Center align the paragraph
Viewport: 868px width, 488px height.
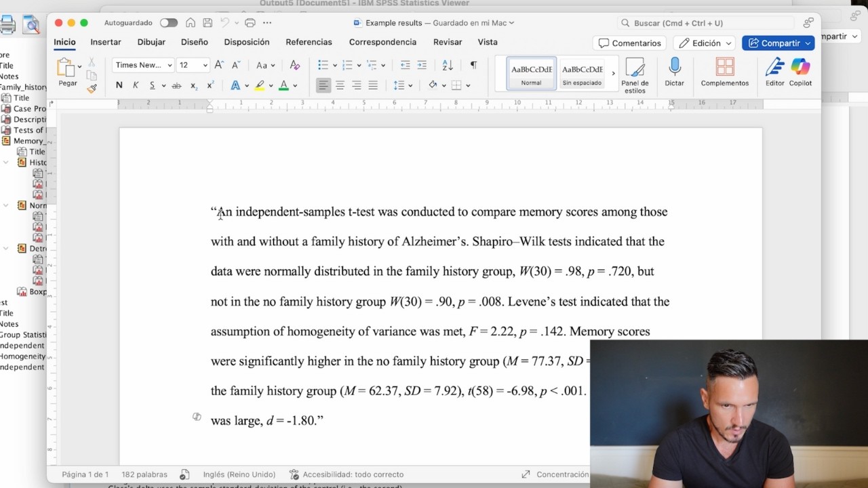pyautogui.click(x=340, y=85)
